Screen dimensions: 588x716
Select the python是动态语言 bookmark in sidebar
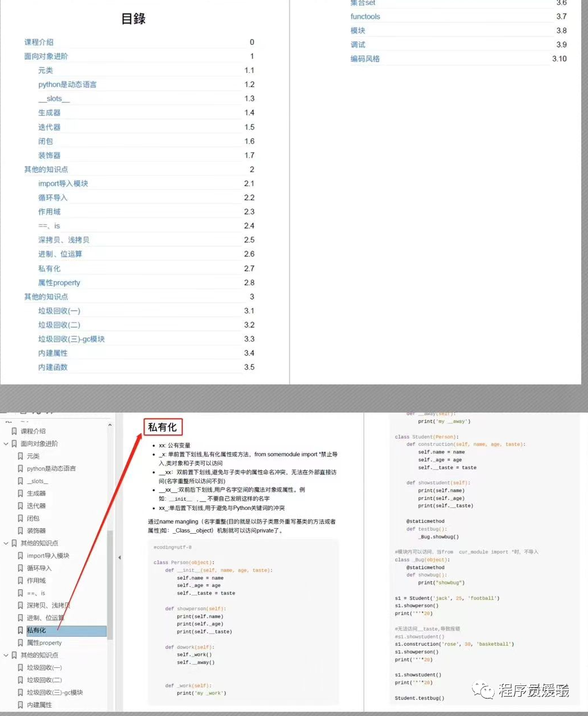point(51,469)
